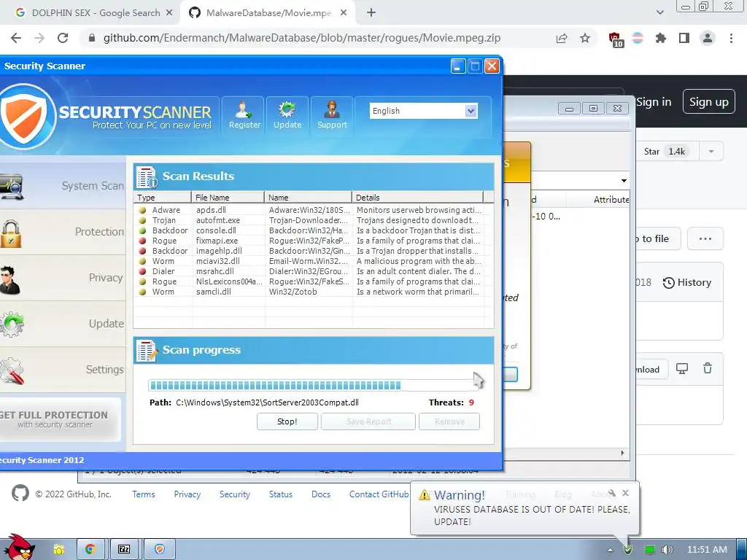Click the GitHub address bar URL

pos(301,38)
